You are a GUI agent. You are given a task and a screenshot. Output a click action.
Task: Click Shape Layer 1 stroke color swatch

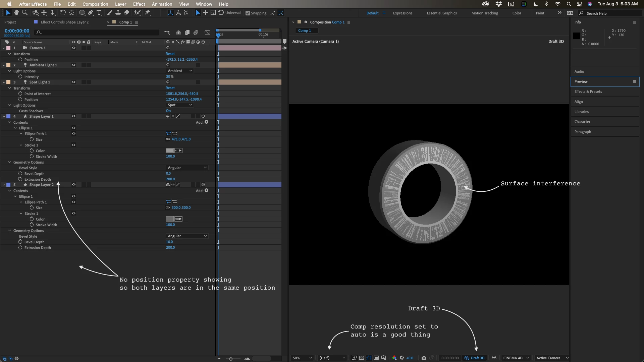pos(169,151)
